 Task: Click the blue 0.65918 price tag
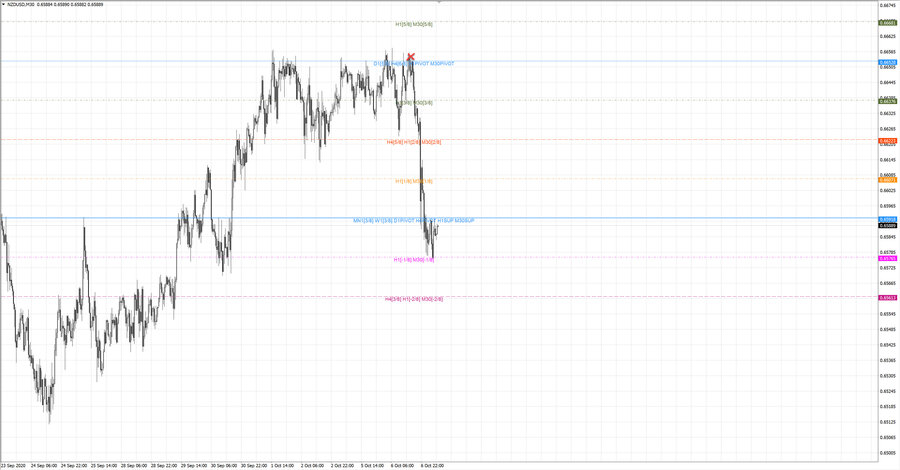[x=888, y=219]
